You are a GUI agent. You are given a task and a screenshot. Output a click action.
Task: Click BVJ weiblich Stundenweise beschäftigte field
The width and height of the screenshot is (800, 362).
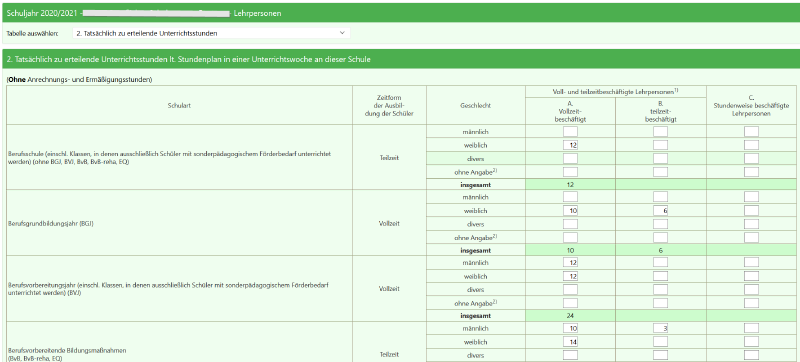[x=751, y=275]
